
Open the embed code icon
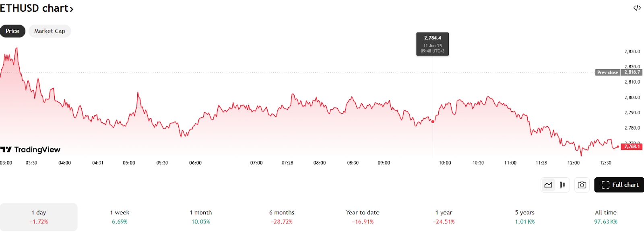tap(637, 8)
